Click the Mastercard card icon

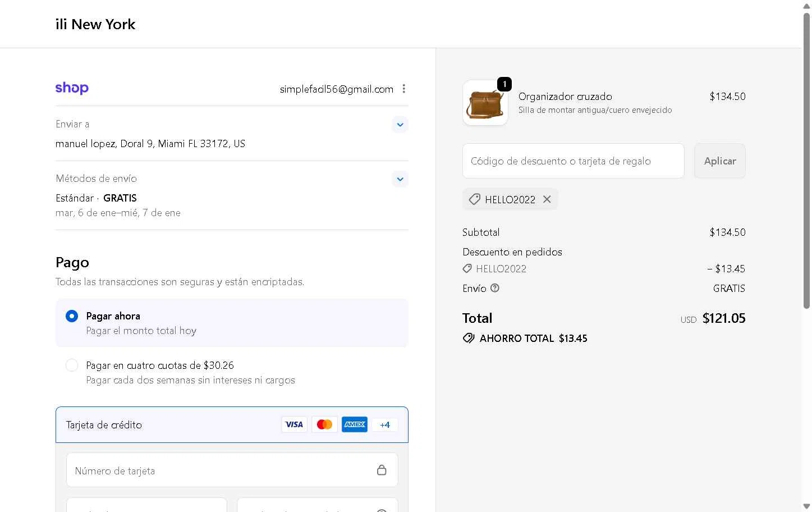point(324,424)
